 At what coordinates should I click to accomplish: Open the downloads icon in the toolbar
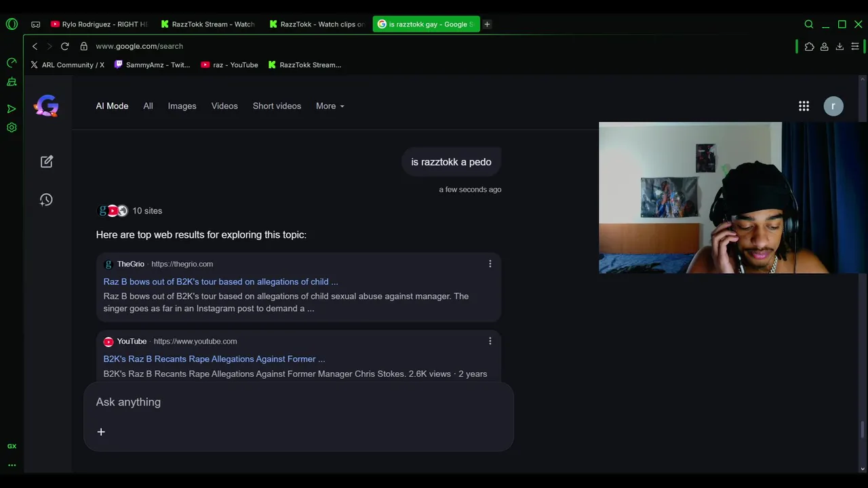pos(840,46)
